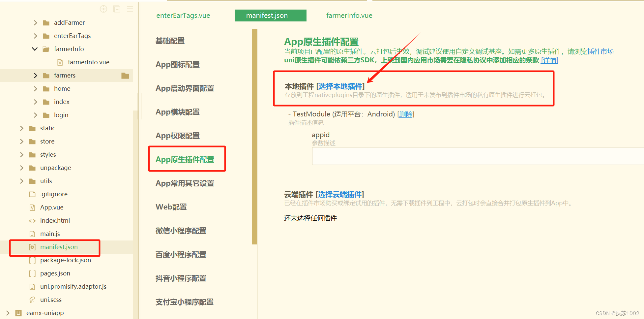The image size is (644, 319).
Task: Open 抖音小程序配置 section
Action: (181, 278)
